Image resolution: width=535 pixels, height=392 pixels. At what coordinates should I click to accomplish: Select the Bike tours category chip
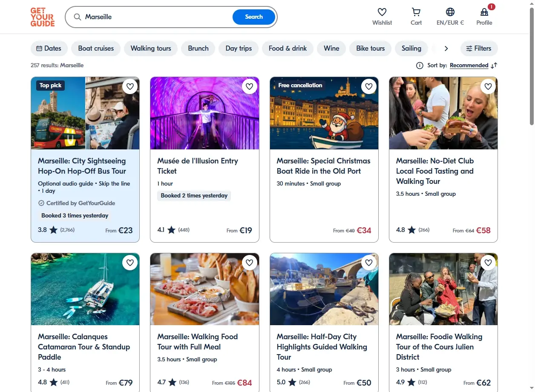point(370,49)
